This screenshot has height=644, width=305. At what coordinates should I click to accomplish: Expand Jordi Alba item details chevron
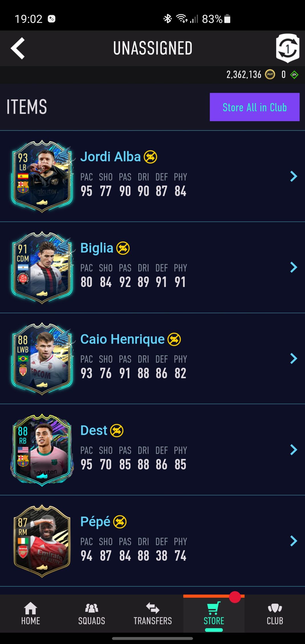294,176
